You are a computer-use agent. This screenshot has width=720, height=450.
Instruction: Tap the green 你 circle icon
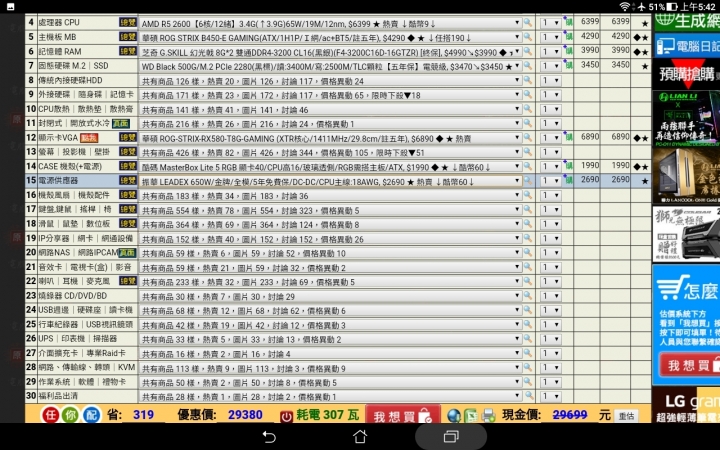(71, 415)
